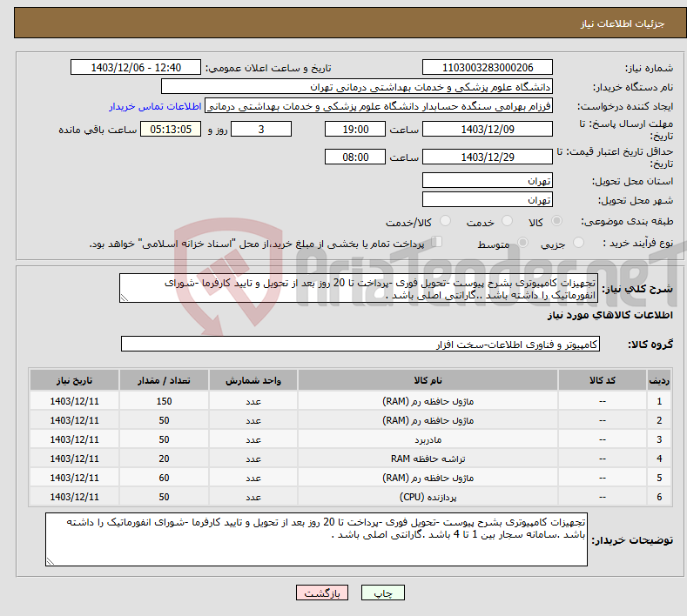Select the متوسط purchase type radio

click(x=522, y=242)
